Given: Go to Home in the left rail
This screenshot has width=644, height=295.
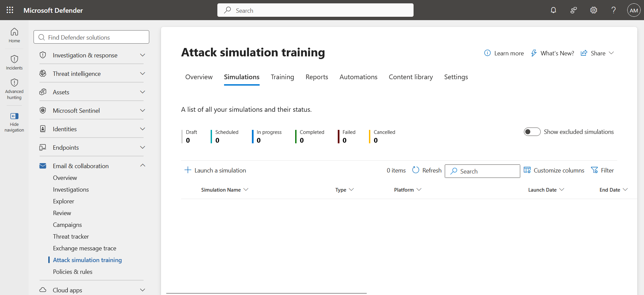Looking at the screenshot, I should (14, 35).
